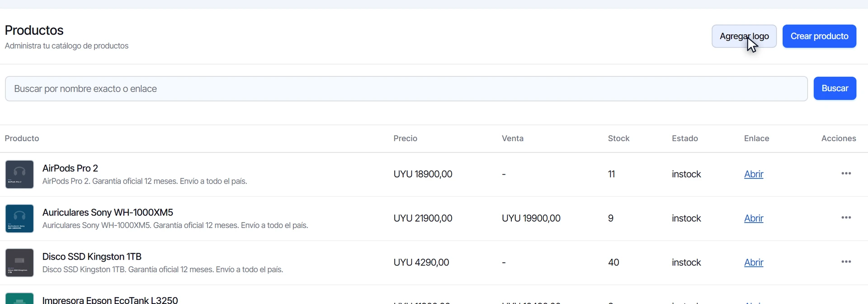Click the Estado column header
Screen dimensions: 868x304
pos(684,138)
